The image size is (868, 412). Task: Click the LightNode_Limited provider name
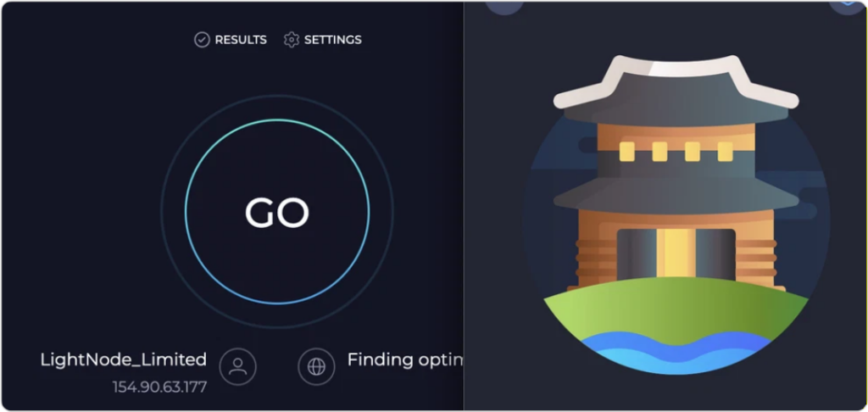click(x=124, y=360)
